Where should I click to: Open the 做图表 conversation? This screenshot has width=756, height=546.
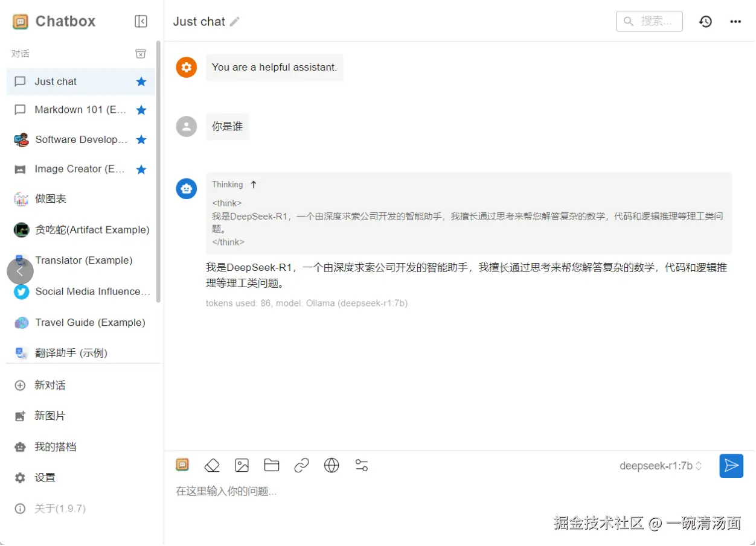pos(81,198)
